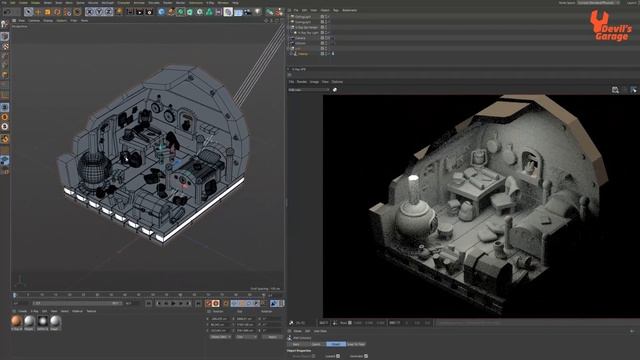Switch to Texture mode in left sidebar

[4, 46]
